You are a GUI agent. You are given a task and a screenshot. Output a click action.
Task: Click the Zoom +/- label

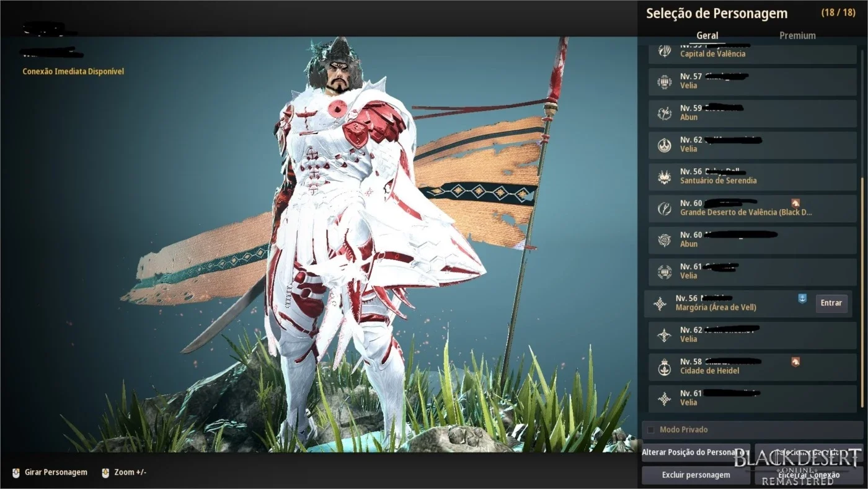pos(130,473)
